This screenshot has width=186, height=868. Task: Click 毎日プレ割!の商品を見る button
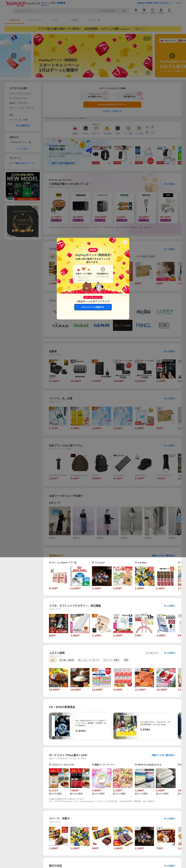tap(63, 163)
